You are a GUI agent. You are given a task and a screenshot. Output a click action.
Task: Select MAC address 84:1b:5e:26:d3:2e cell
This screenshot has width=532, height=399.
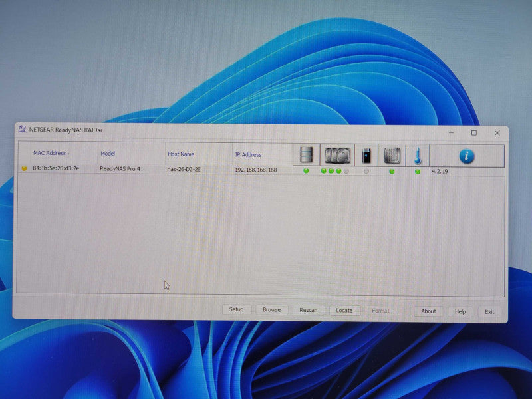tap(56, 168)
